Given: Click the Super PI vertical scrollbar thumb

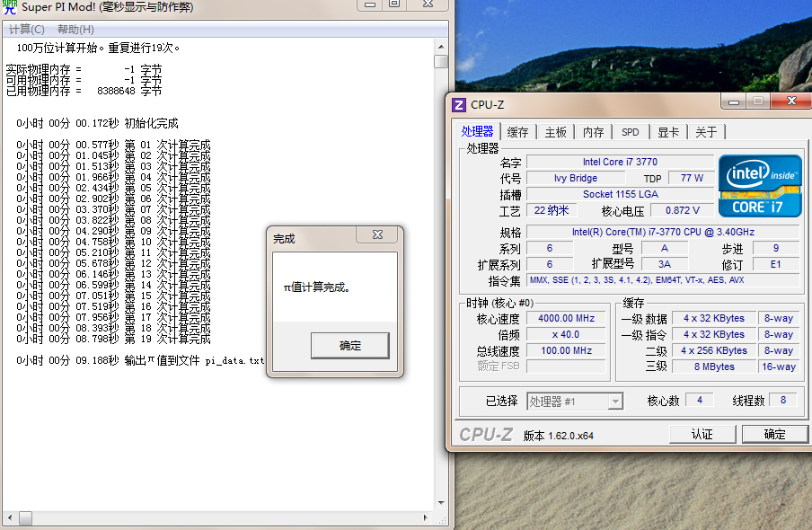Looking at the screenshot, I should coord(441,61).
